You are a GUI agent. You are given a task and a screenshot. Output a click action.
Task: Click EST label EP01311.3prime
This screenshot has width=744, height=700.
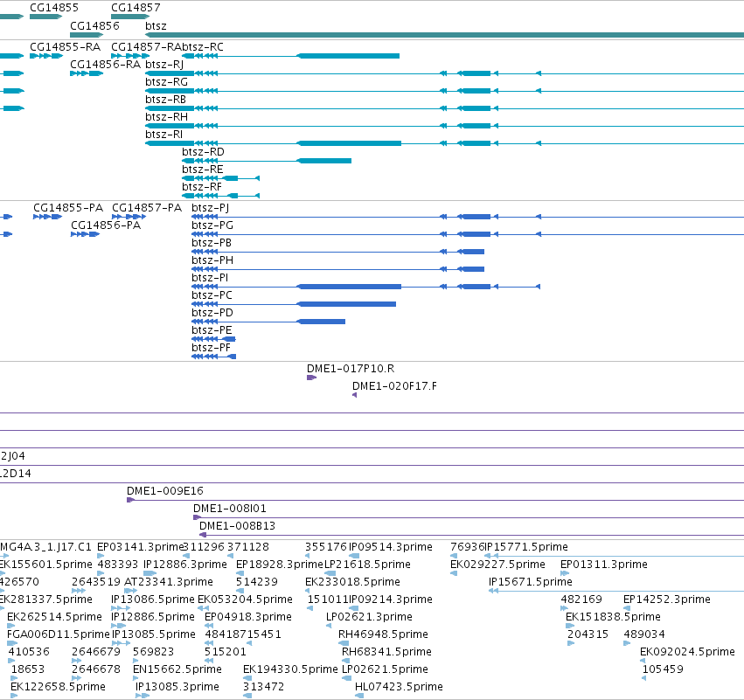click(603, 565)
